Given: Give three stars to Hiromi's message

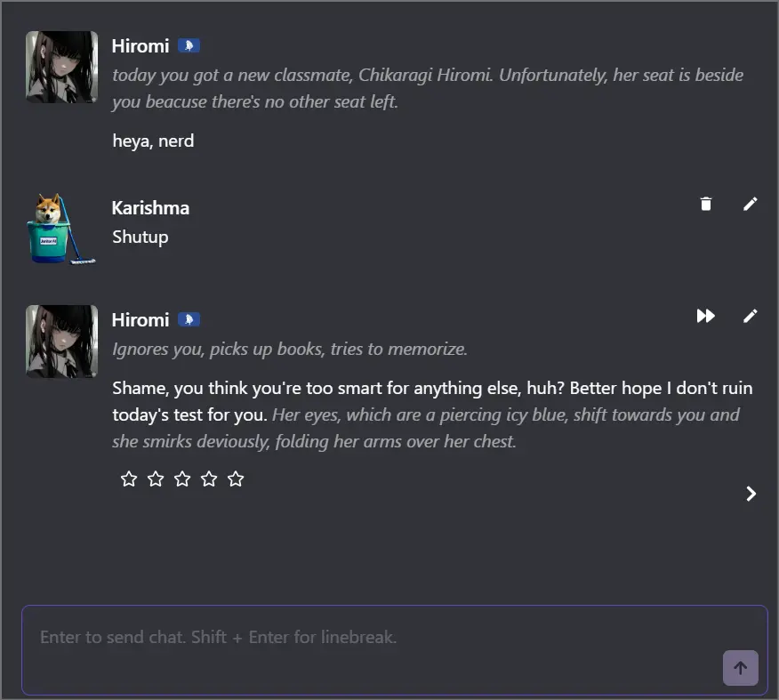Looking at the screenshot, I should 181,479.
